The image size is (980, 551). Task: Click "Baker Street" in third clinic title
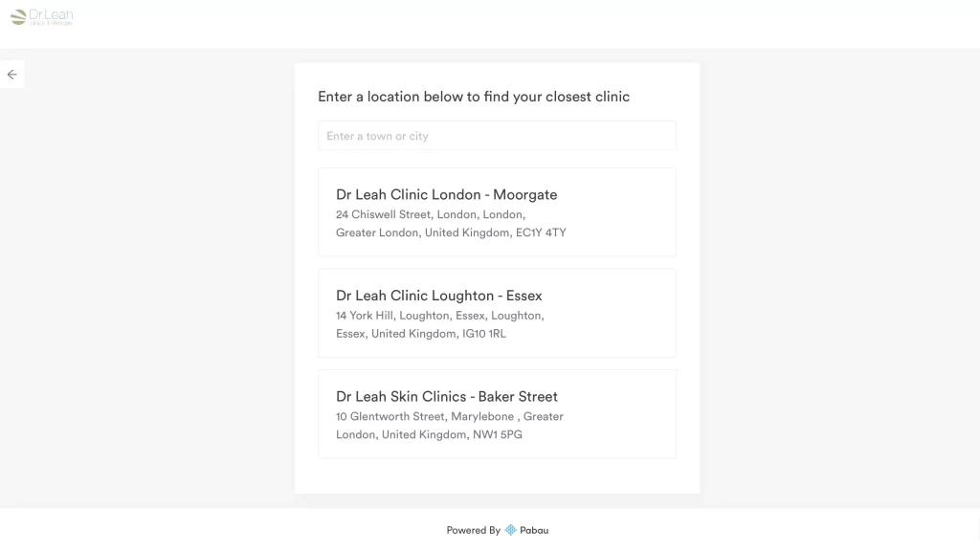tap(518, 397)
